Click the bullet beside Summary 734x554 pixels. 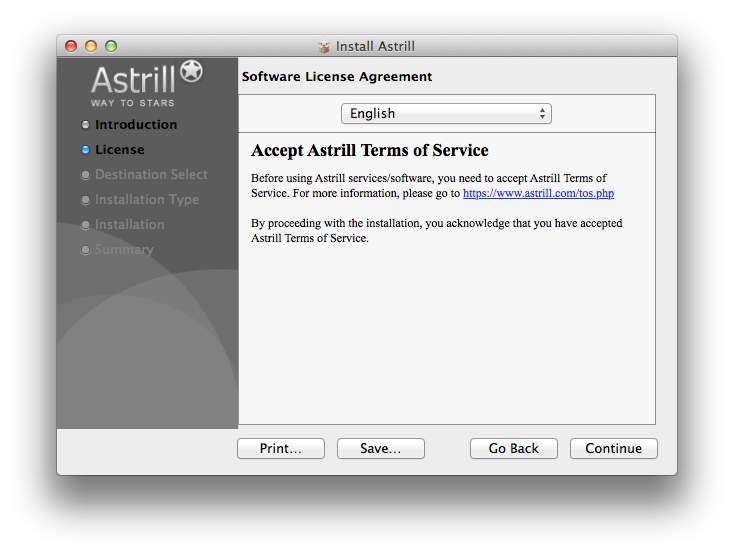[x=85, y=250]
